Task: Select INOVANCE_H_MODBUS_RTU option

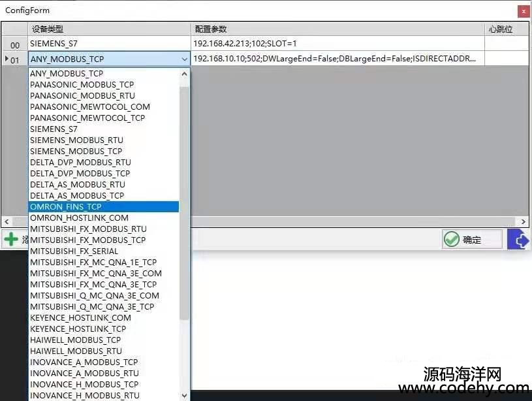Action: (104, 396)
